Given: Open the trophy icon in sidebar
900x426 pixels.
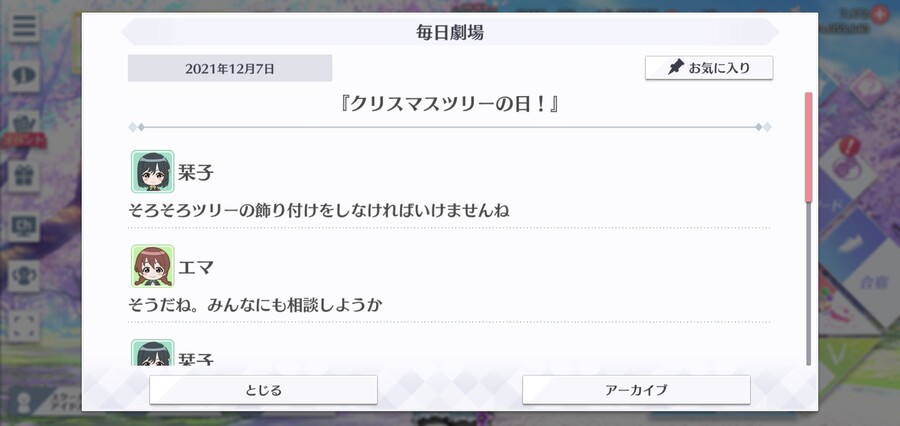Looking at the screenshot, I should (24, 276).
